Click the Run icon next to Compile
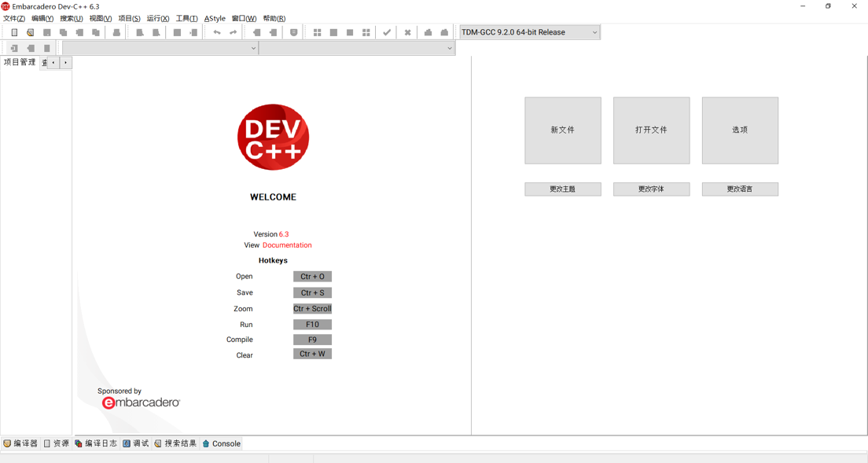The image size is (868, 463). coord(333,33)
